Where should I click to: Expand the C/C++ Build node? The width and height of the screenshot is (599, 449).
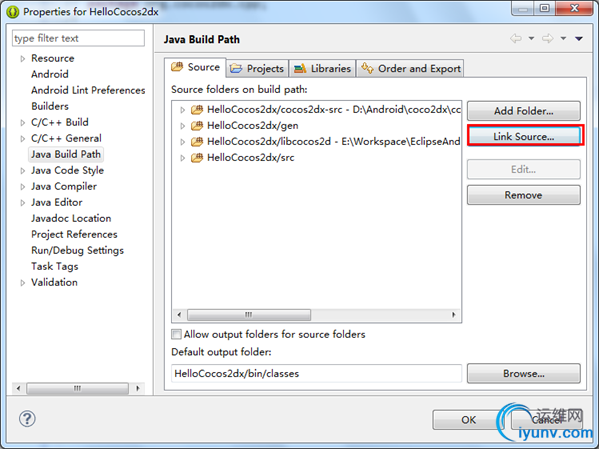23,123
